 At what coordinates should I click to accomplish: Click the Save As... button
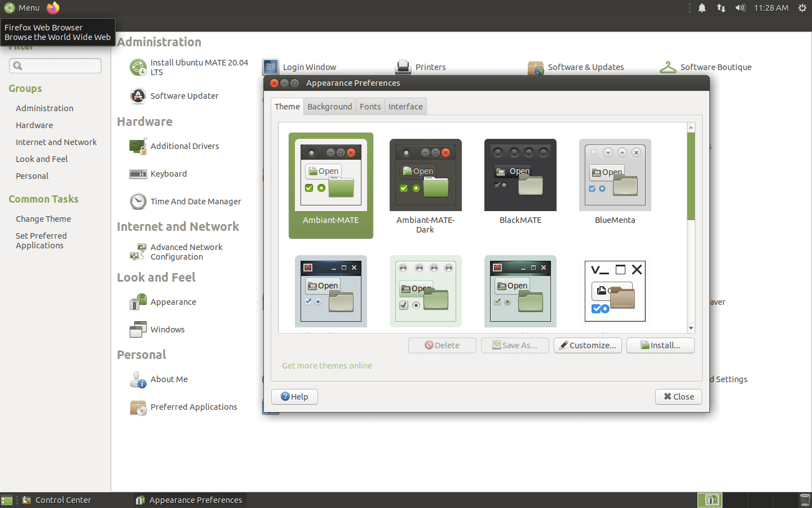(515, 345)
